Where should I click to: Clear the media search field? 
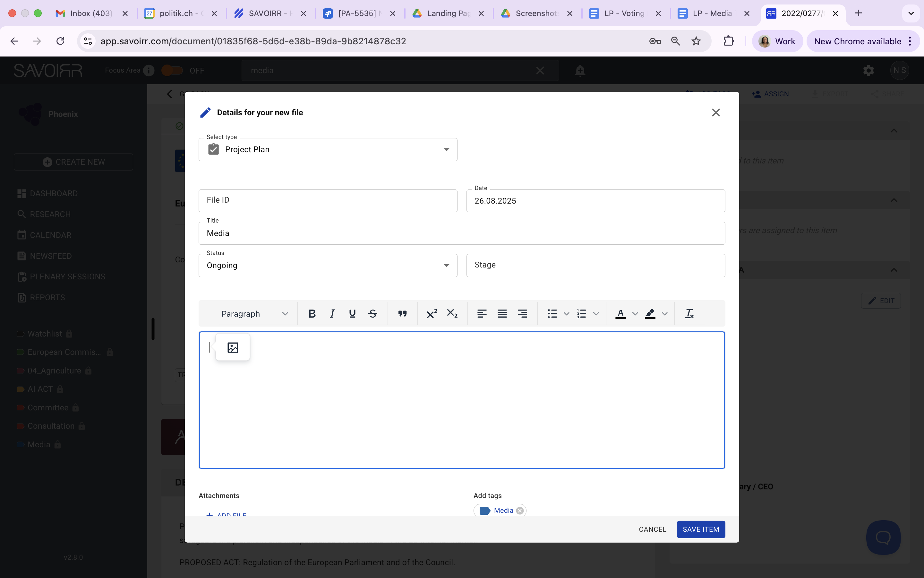(540, 71)
